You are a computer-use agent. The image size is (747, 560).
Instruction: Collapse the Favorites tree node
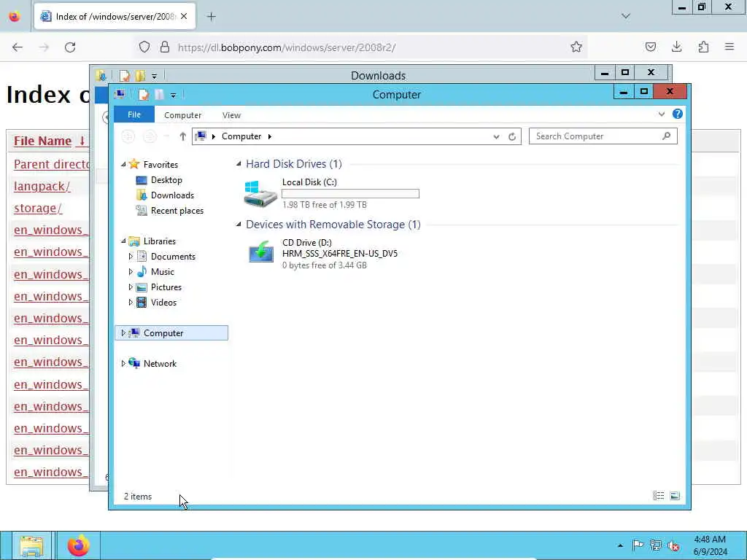123,164
